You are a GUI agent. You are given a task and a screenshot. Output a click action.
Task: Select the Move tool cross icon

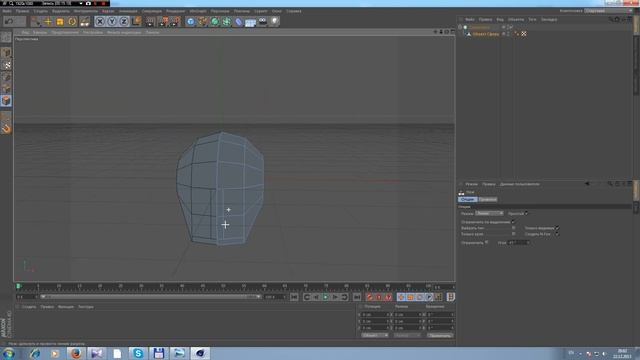48,22
